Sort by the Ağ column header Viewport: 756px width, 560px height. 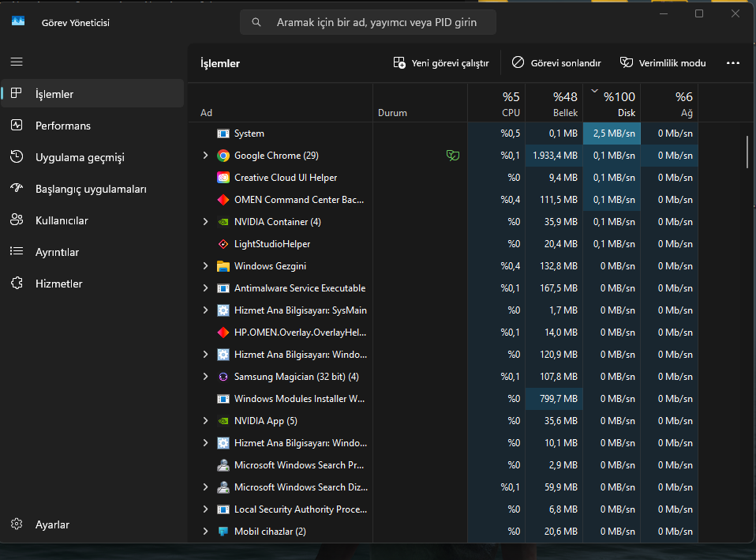669,103
